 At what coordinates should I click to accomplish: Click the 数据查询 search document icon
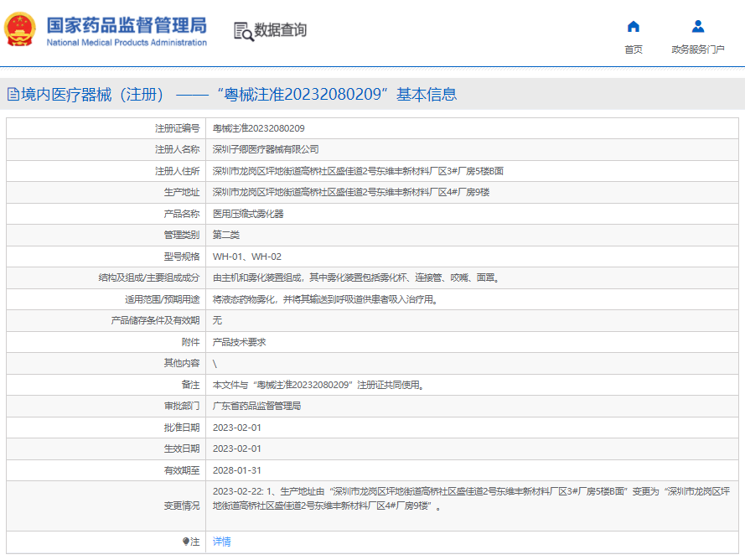pos(244,31)
